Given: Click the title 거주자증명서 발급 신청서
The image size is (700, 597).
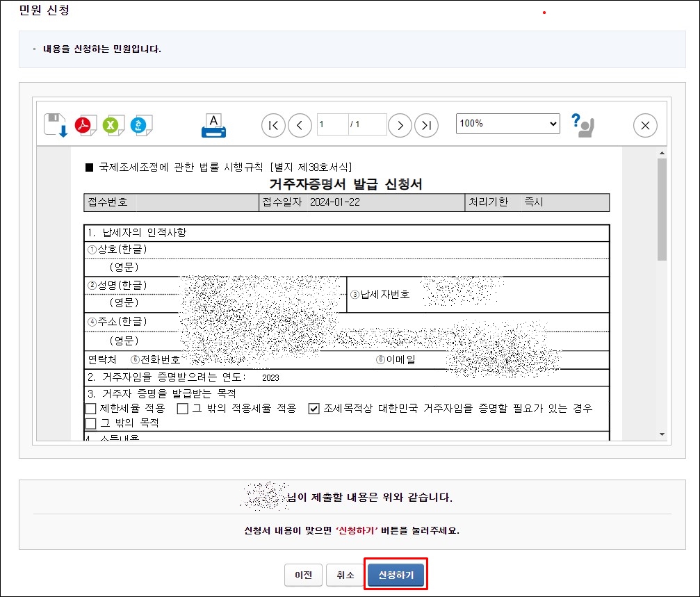Looking at the screenshot, I should coord(345,184).
